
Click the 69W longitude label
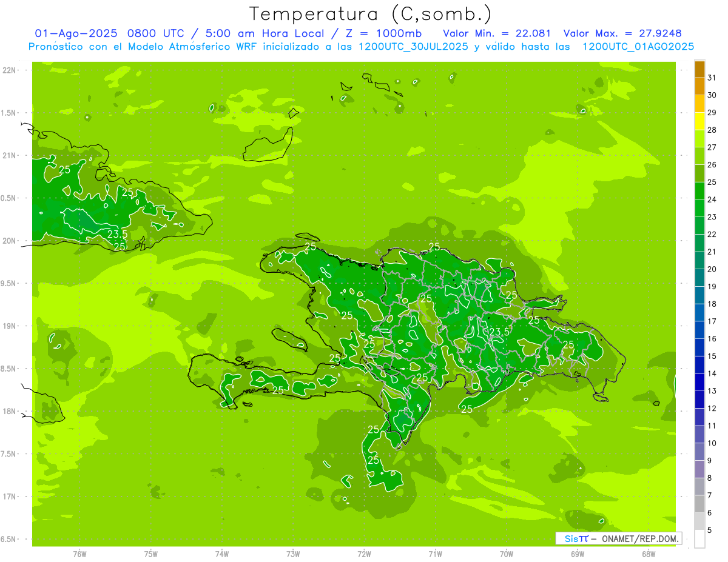point(578,554)
